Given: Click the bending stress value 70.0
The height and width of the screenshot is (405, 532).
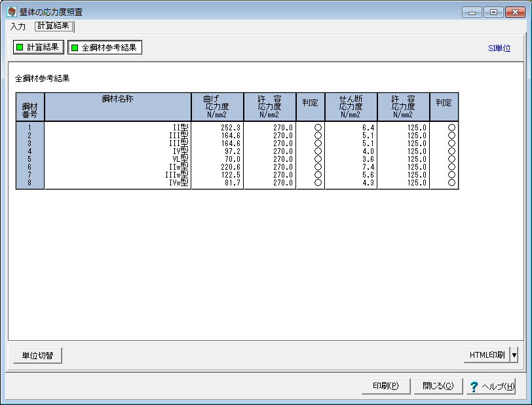Looking at the screenshot, I should 233,159.
